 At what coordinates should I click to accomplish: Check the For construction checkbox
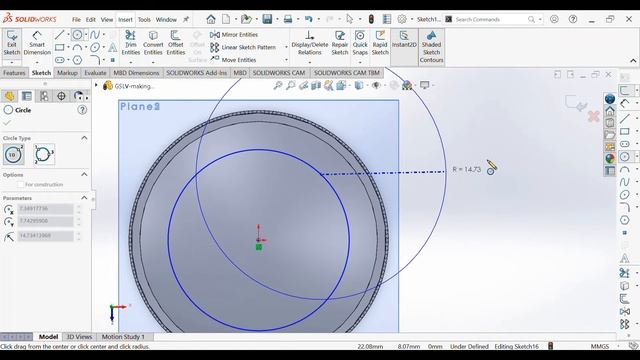pos(20,184)
